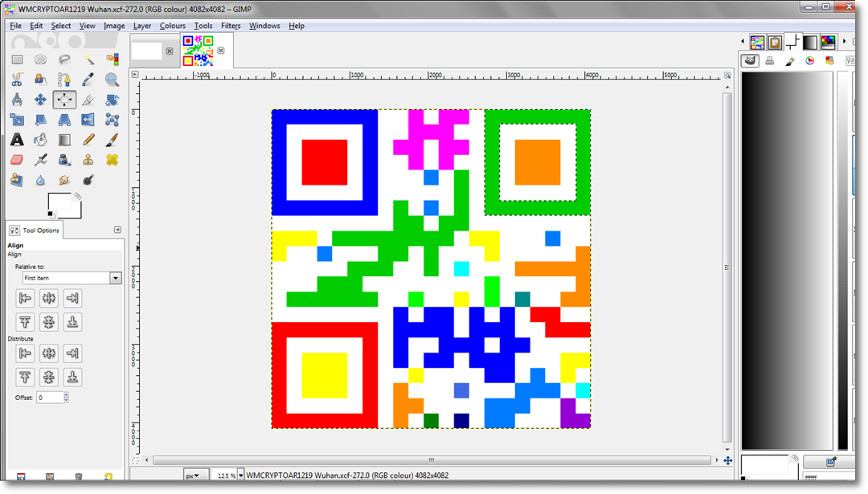Select the Cage Transform tool

coord(113,120)
